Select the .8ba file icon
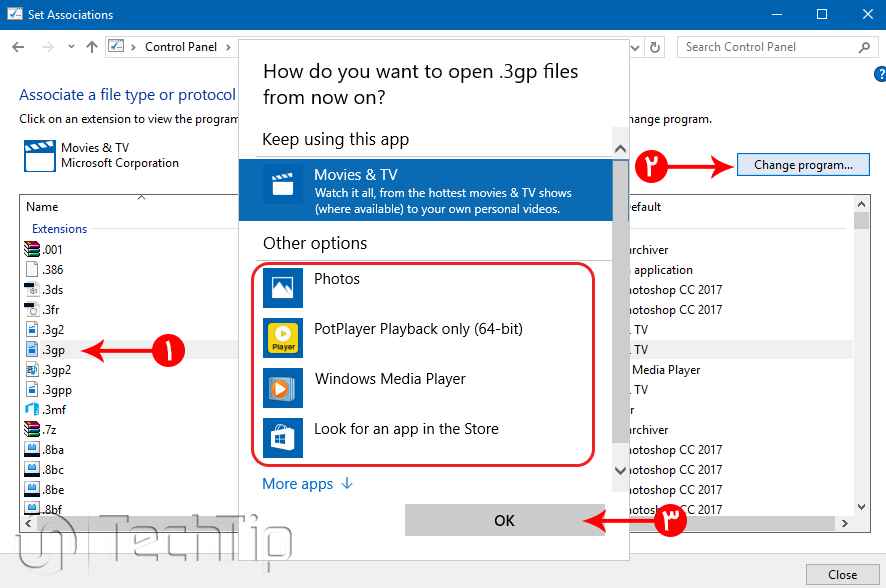The image size is (886, 588). coord(32,450)
